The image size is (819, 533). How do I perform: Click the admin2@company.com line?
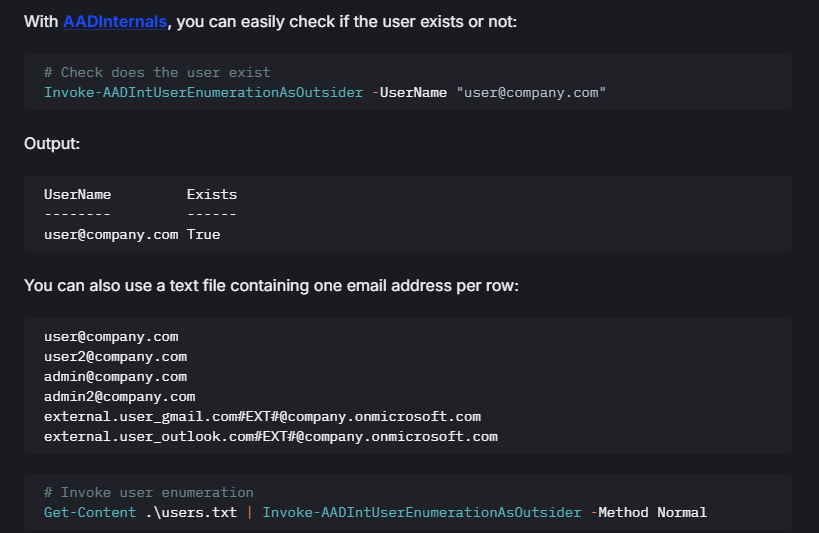tap(120, 397)
